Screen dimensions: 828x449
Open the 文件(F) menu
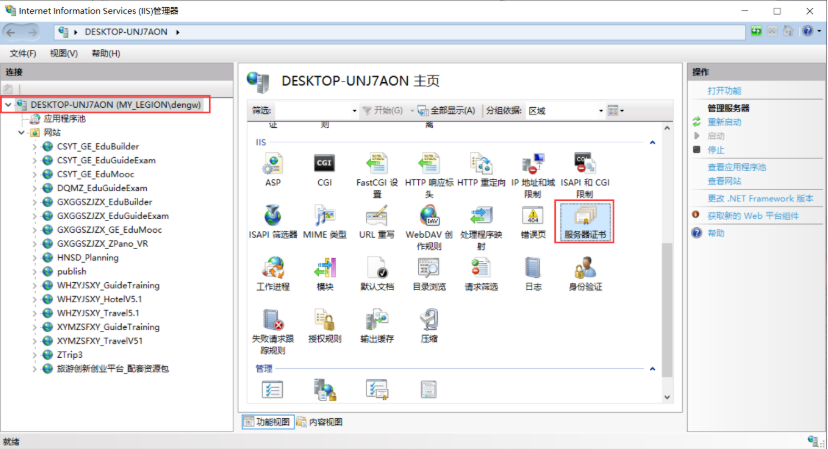23,53
